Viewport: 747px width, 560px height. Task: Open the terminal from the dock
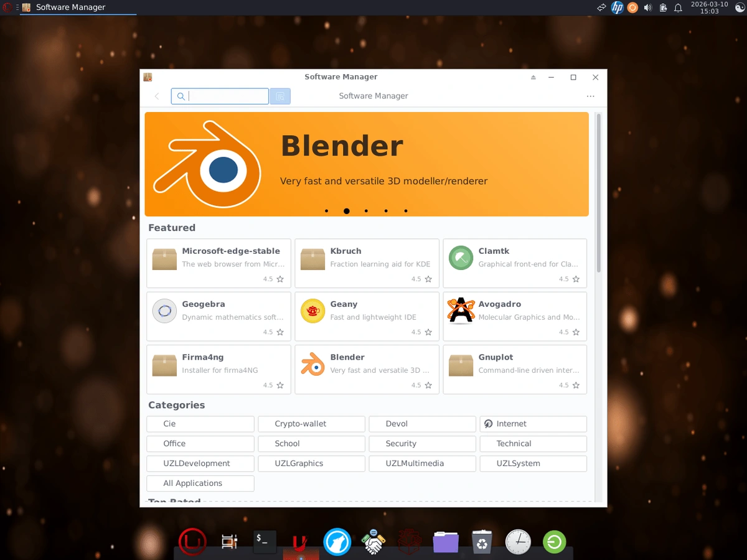265,542
